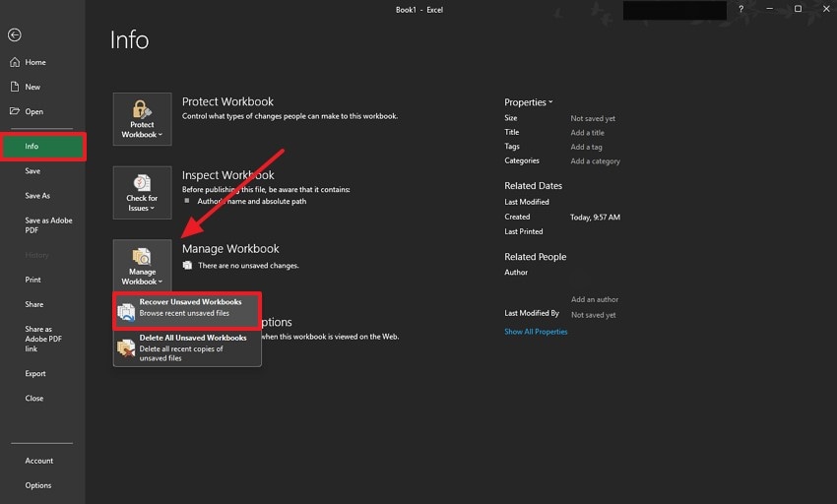Viewport: 837px width, 504px height.
Task: Open the Print page
Action: (33, 280)
